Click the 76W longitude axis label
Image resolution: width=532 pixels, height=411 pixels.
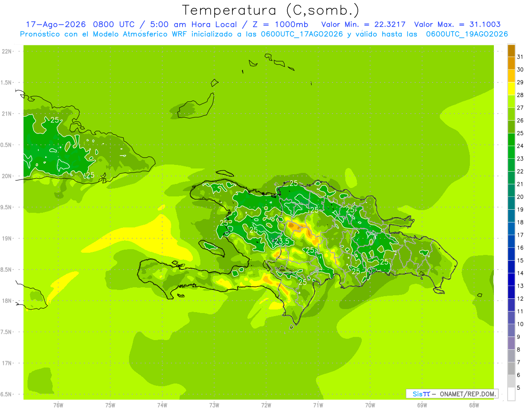point(58,405)
